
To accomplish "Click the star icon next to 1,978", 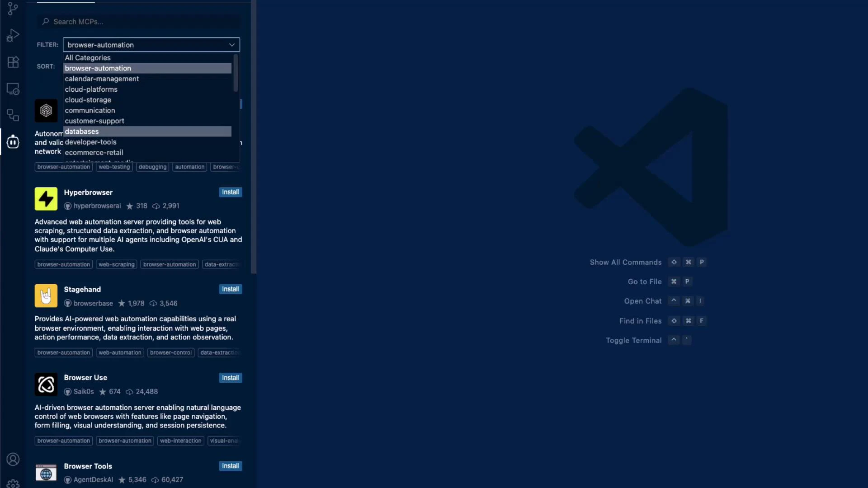I will pyautogui.click(x=122, y=303).
